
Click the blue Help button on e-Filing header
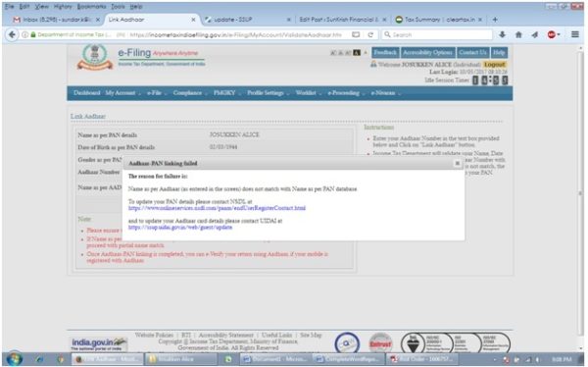coord(499,53)
